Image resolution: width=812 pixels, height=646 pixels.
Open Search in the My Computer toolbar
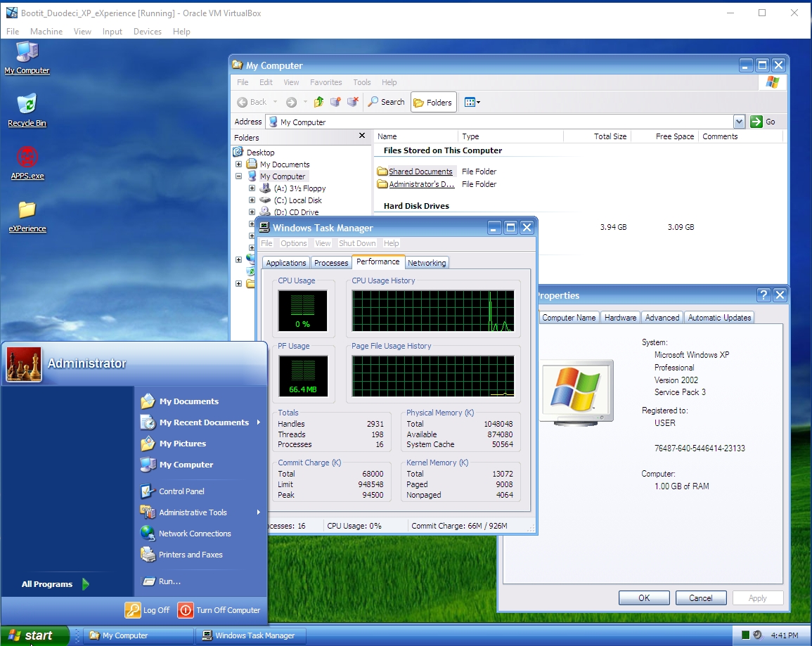pyautogui.click(x=387, y=102)
